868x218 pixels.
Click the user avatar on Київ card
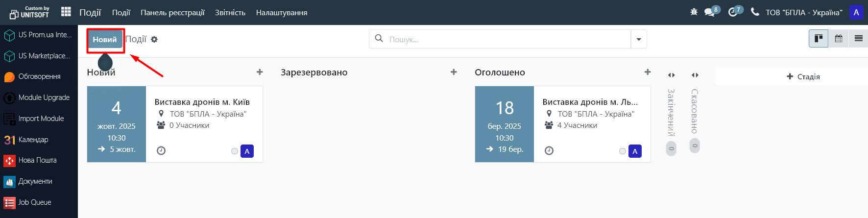tap(247, 151)
